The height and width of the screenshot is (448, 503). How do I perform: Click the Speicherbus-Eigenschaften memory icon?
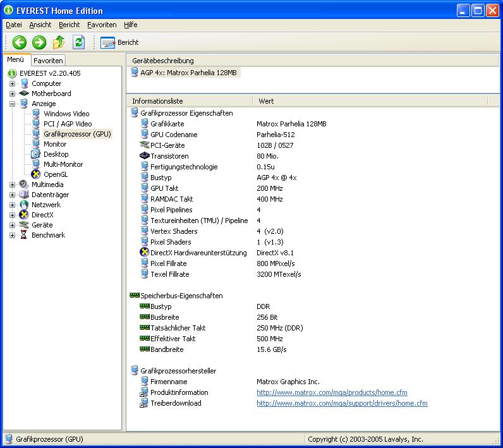135,295
